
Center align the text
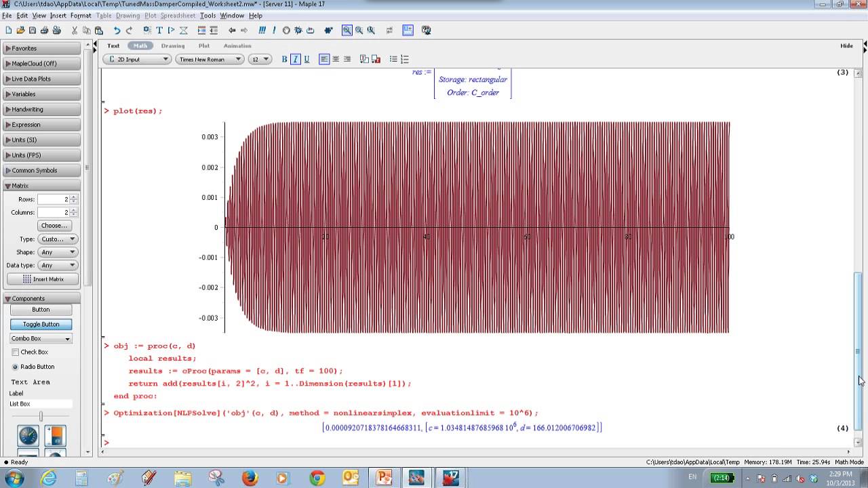click(x=336, y=59)
